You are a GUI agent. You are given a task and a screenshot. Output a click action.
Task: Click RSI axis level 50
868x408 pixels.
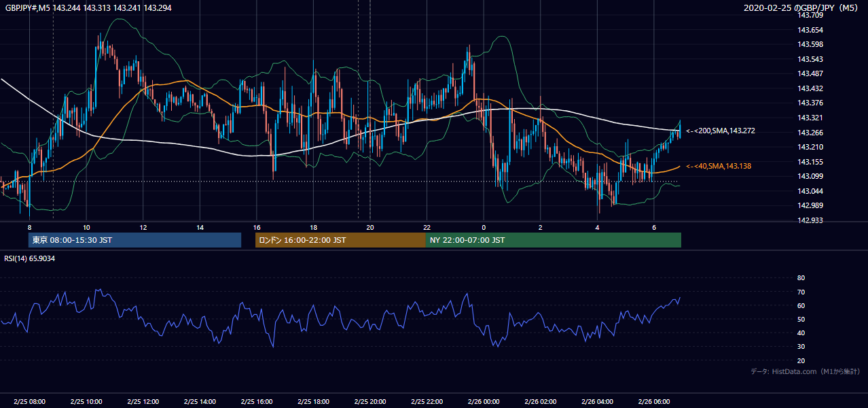(801, 319)
